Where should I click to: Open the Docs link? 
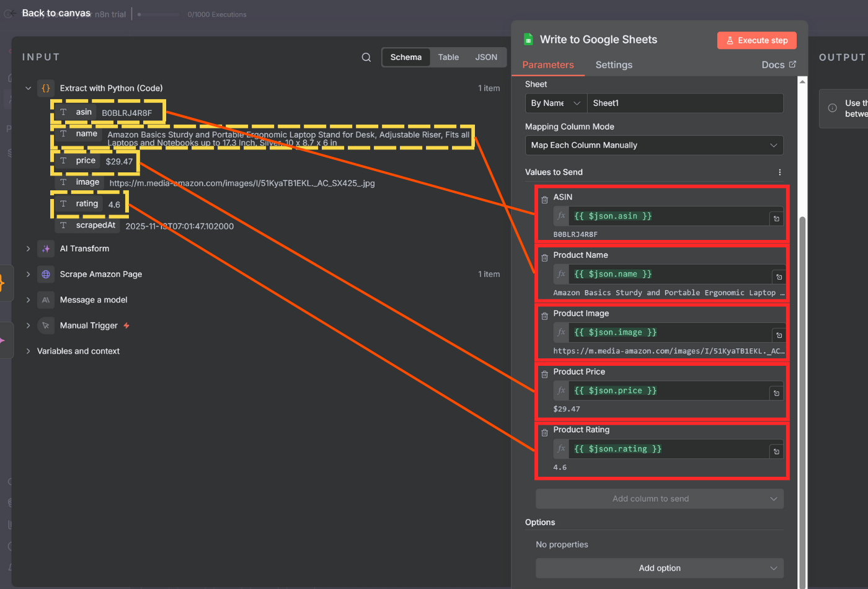click(778, 64)
